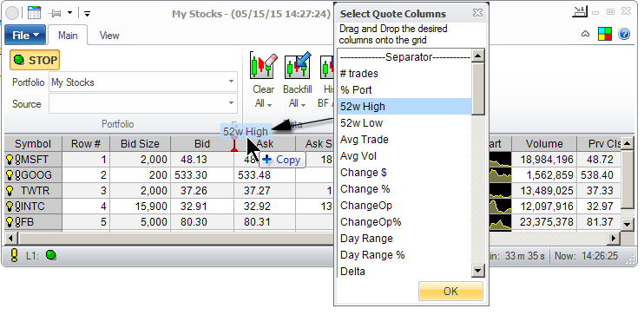
Task: Click the yellow status light icon in status bar
Action: coord(15,255)
